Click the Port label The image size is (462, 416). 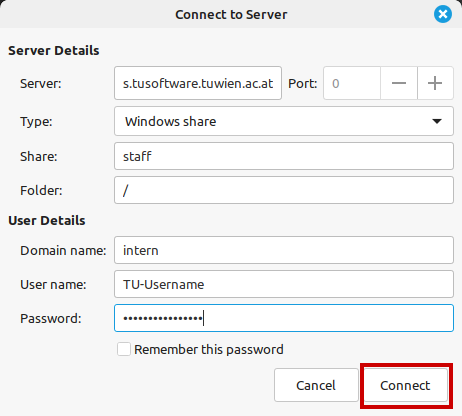point(302,83)
